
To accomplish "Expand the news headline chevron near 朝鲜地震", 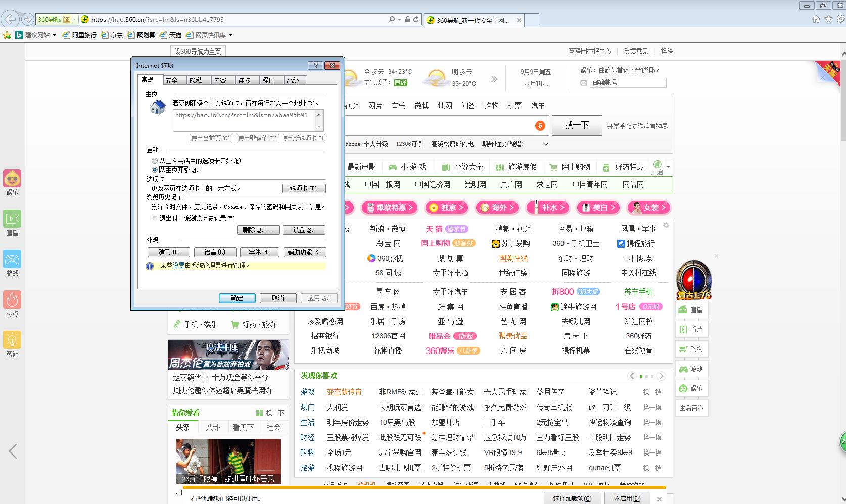I will pyautogui.click(x=546, y=144).
